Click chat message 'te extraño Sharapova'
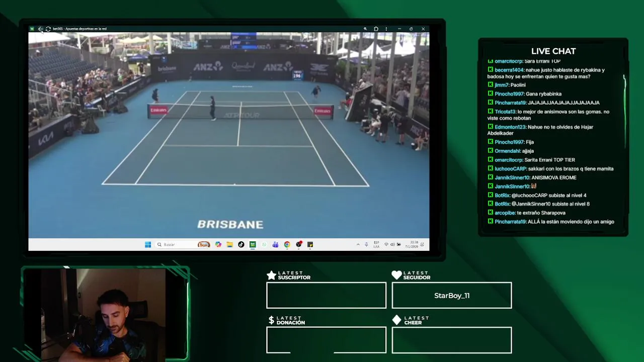Viewport: 644px width, 362px height. click(x=541, y=213)
